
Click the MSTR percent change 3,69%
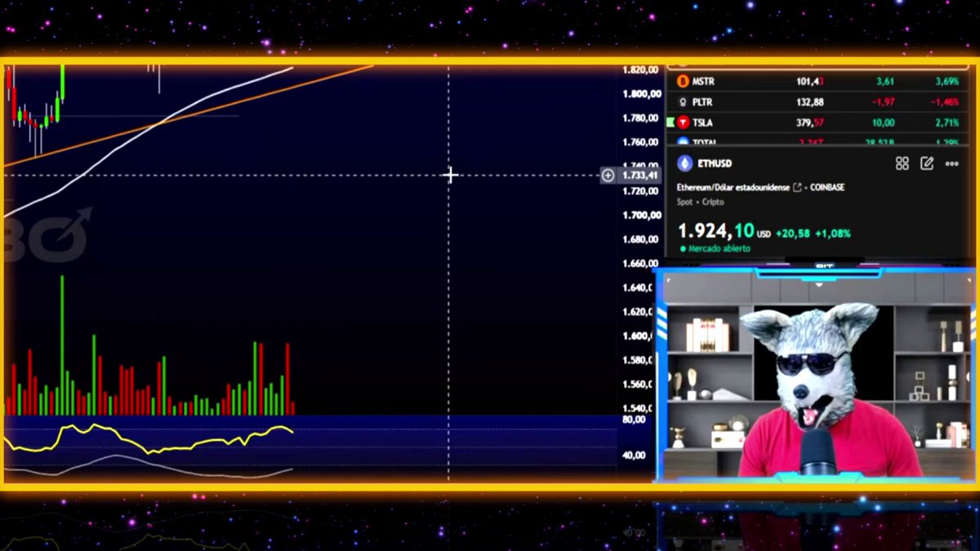(947, 81)
